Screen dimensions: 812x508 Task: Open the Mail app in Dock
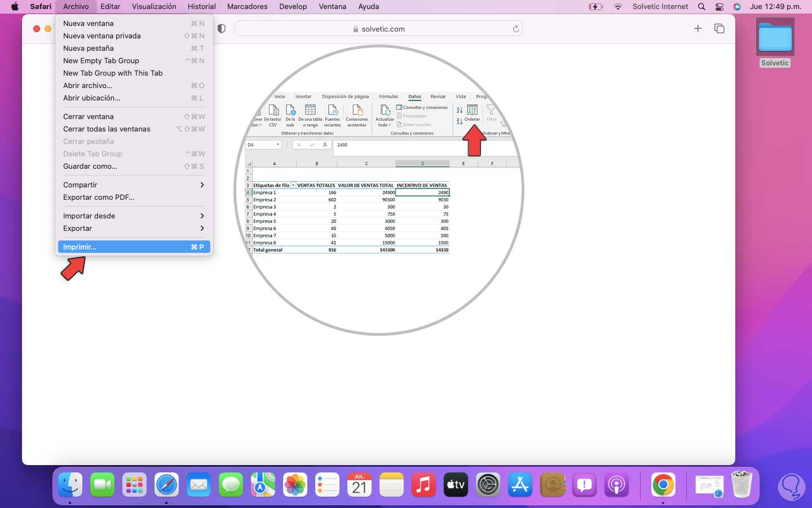tap(198, 485)
